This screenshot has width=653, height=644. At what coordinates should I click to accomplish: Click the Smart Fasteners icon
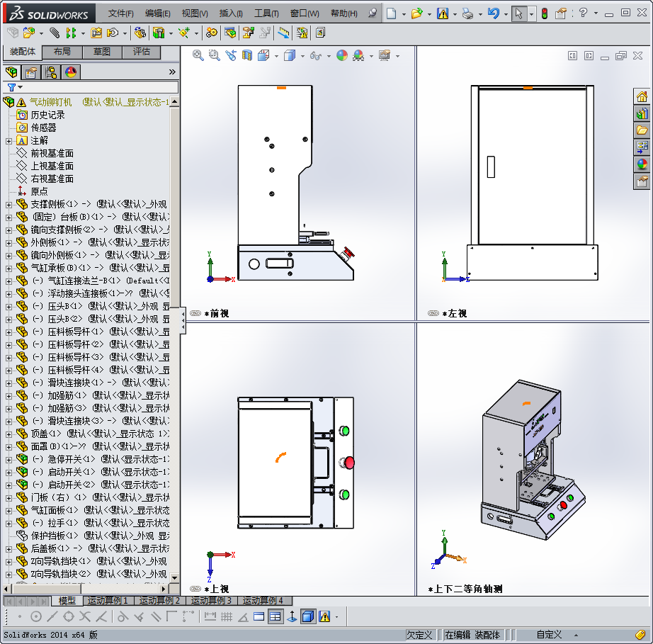click(96, 33)
